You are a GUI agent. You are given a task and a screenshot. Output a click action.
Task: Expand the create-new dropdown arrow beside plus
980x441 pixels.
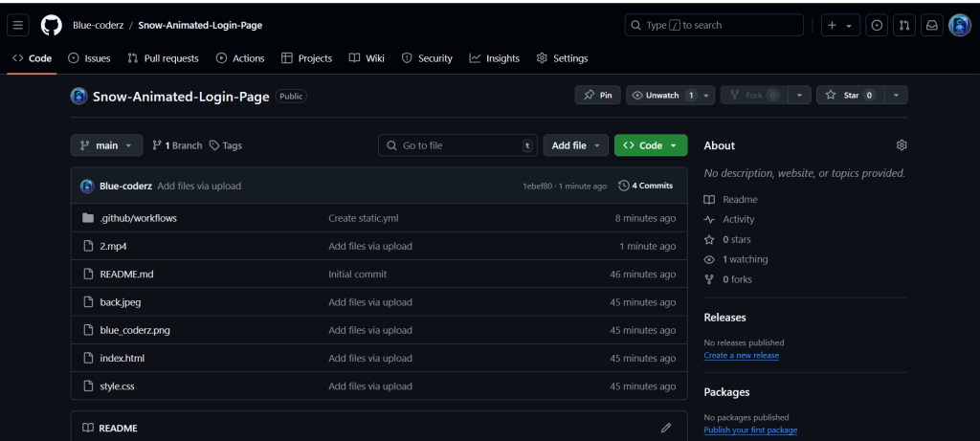849,26
